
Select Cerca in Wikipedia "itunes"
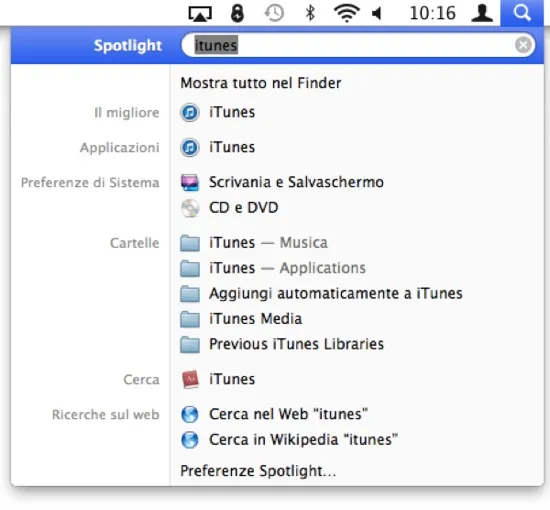303,440
